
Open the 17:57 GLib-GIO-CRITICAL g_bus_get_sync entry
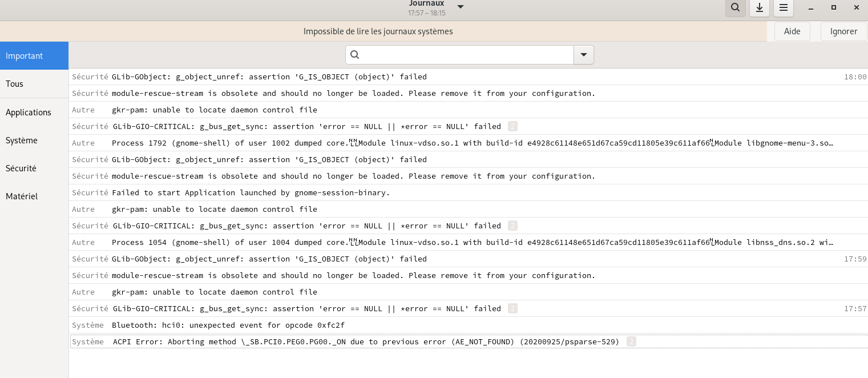pyautogui.click(x=469, y=308)
